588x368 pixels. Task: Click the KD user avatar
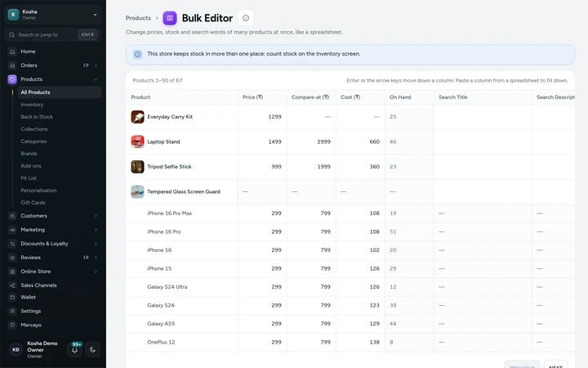[16, 350]
